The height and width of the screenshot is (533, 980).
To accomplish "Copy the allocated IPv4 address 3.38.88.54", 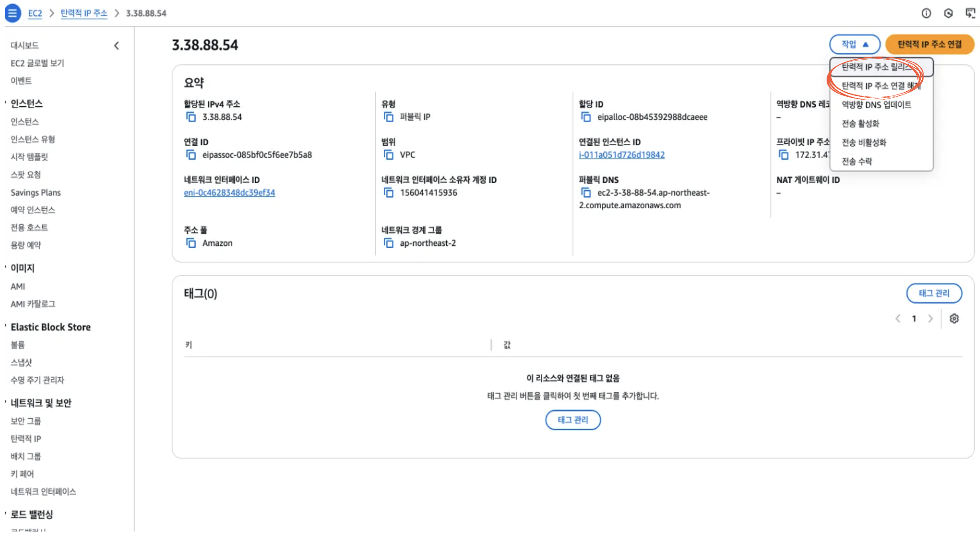I will (x=190, y=117).
